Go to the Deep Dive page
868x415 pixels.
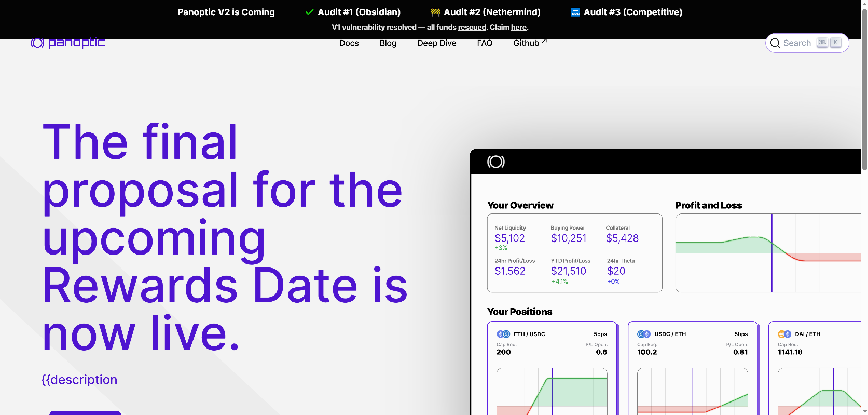click(437, 43)
